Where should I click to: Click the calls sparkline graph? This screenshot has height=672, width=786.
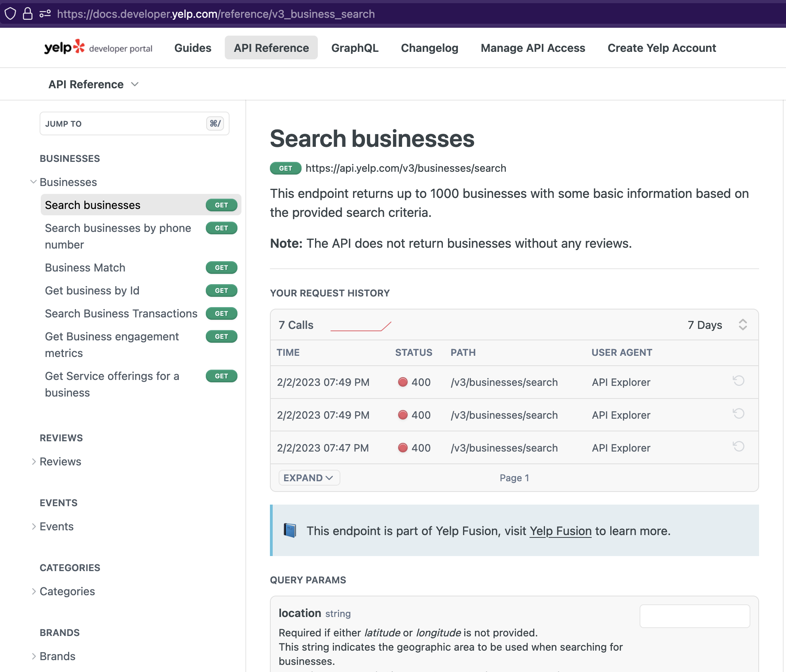[x=361, y=326]
